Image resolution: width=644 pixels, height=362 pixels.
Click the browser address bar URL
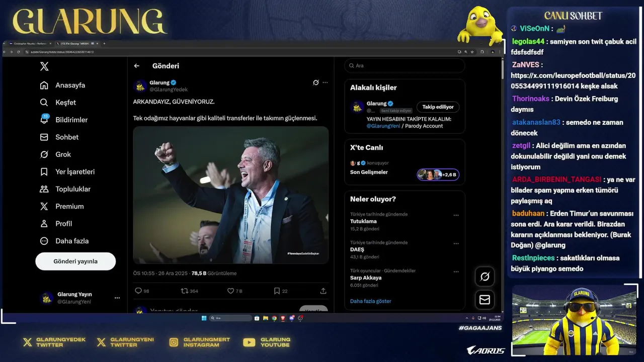(x=62, y=52)
